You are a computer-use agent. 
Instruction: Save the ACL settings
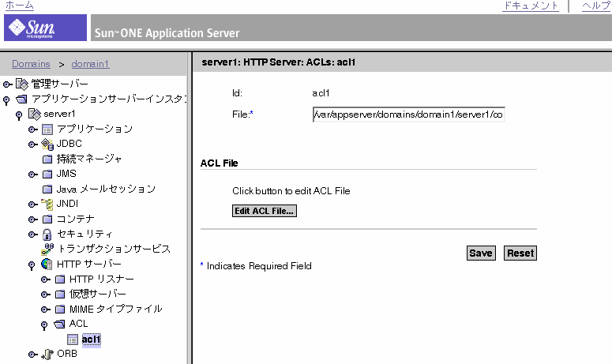click(x=481, y=253)
